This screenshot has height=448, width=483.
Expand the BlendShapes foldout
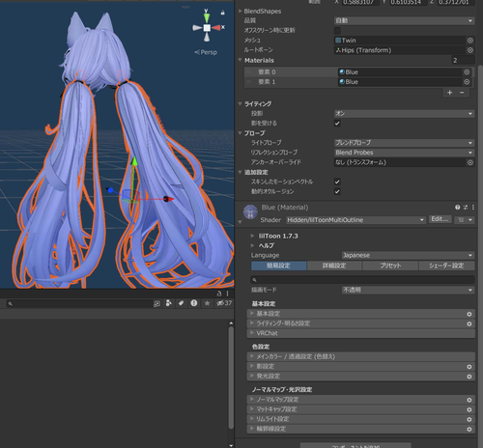tap(240, 11)
